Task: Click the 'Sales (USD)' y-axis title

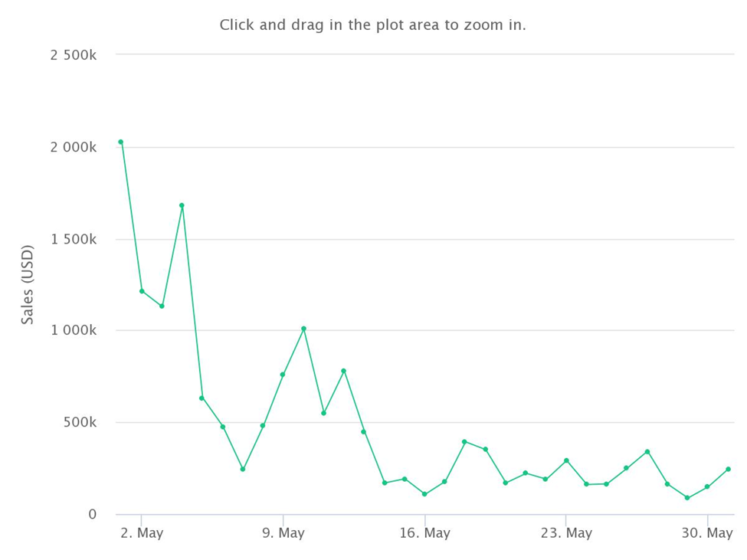Action: (x=28, y=284)
